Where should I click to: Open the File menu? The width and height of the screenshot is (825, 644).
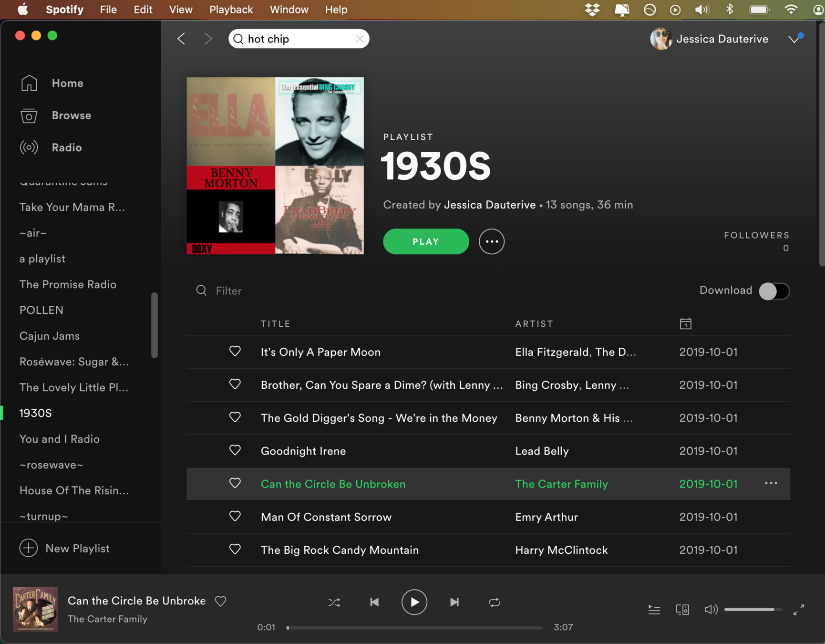(x=108, y=10)
